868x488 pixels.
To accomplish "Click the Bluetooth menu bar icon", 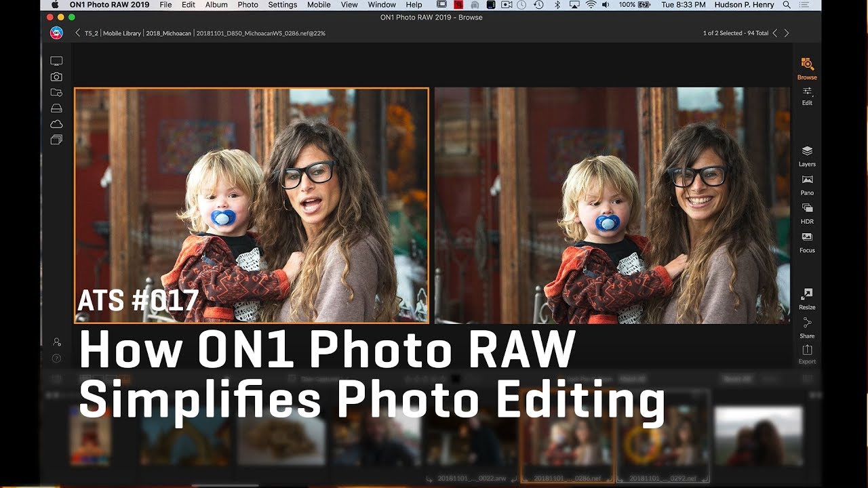I will [557, 5].
